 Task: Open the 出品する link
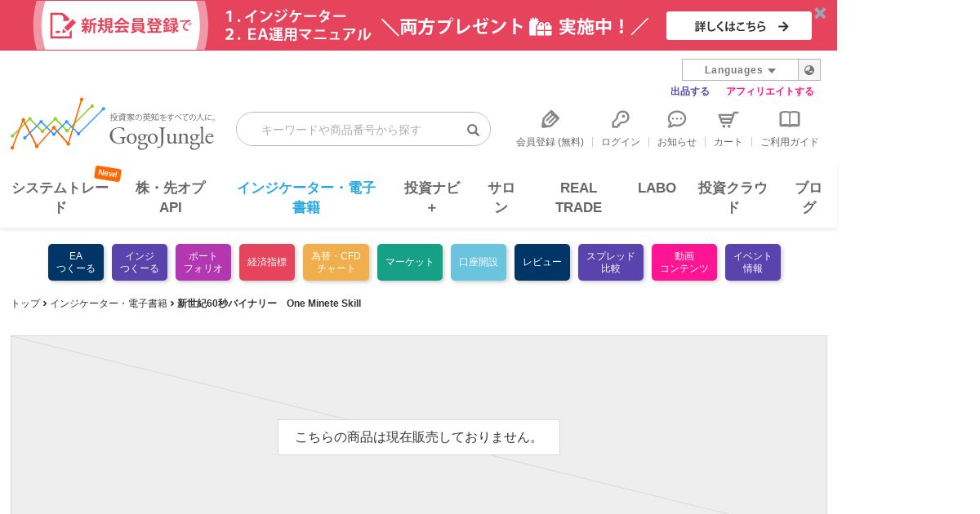click(x=690, y=91)
